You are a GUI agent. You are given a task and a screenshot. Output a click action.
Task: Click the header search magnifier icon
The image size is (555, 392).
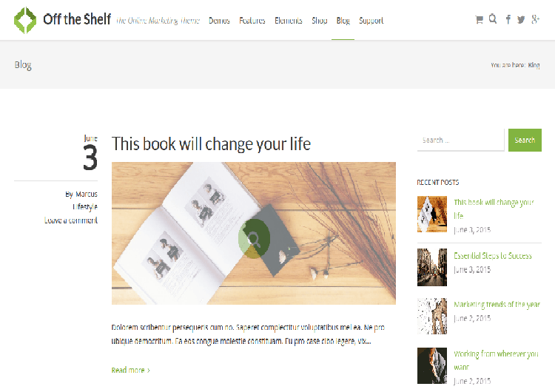point(493,18)
